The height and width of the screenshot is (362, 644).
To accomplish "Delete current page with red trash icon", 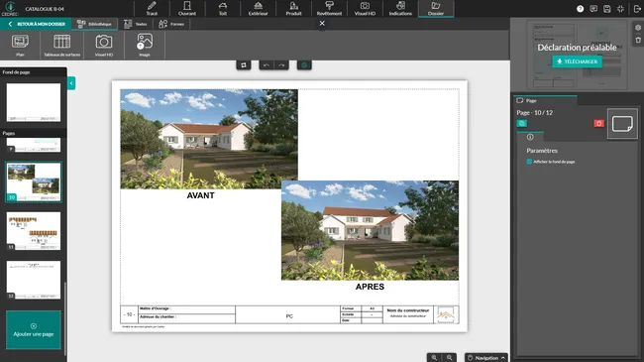I will tap(598, 123).
